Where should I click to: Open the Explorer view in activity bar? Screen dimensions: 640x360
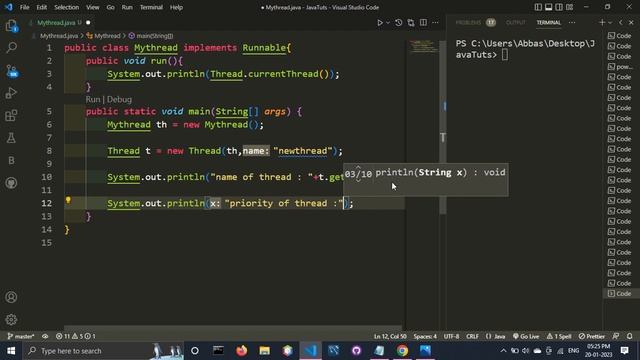tap(11, 26)
